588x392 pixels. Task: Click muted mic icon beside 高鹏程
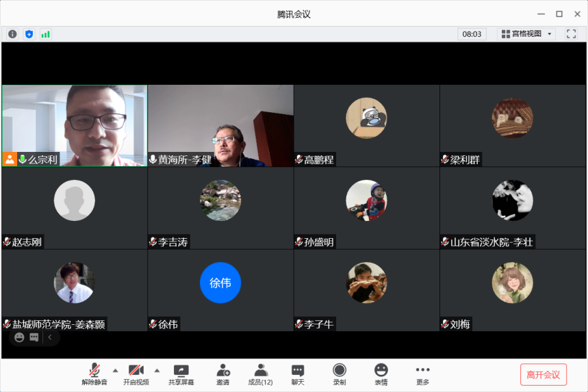pyautogui.click(x=299, y=159)
